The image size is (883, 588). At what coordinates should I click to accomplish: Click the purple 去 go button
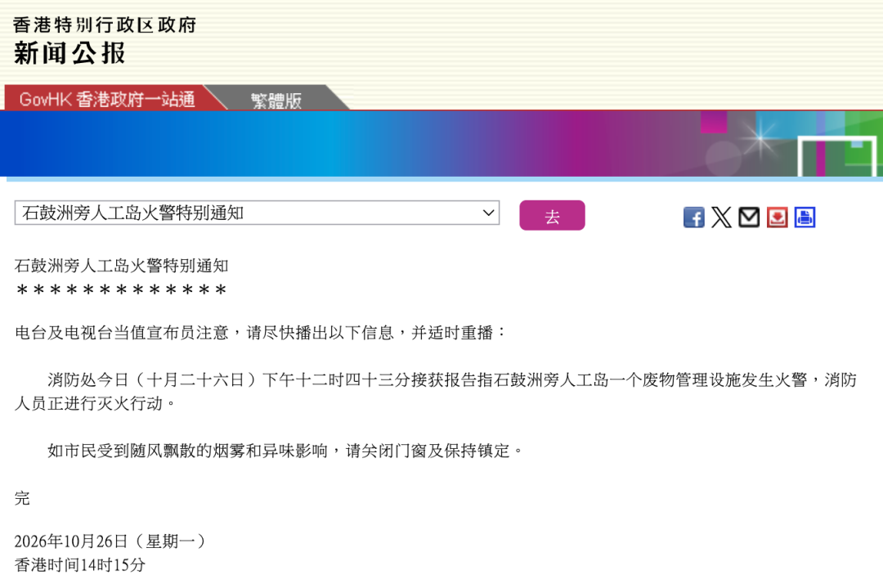552,215
